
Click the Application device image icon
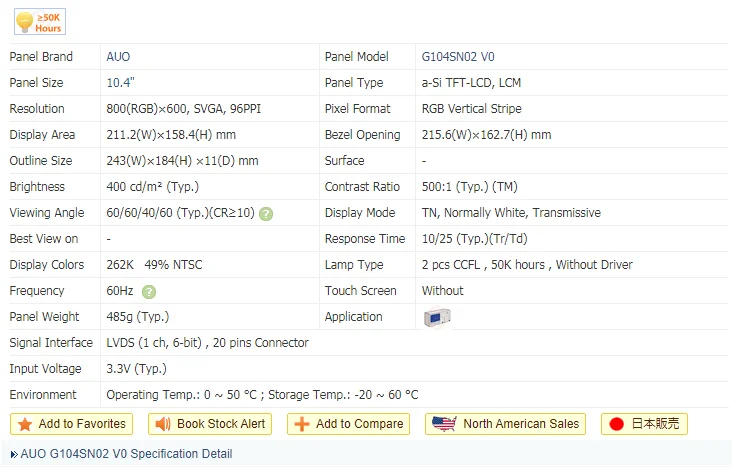tap(437, 318)
